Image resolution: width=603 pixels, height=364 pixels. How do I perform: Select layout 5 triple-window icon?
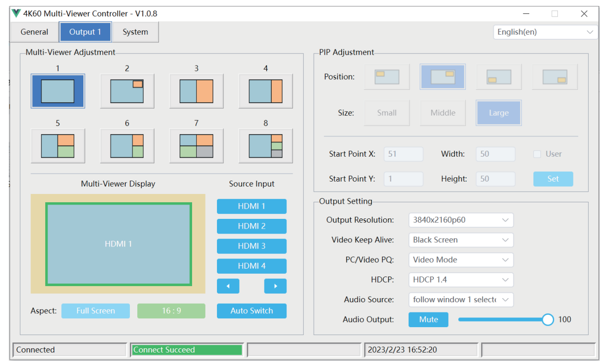tap(58, 146)
